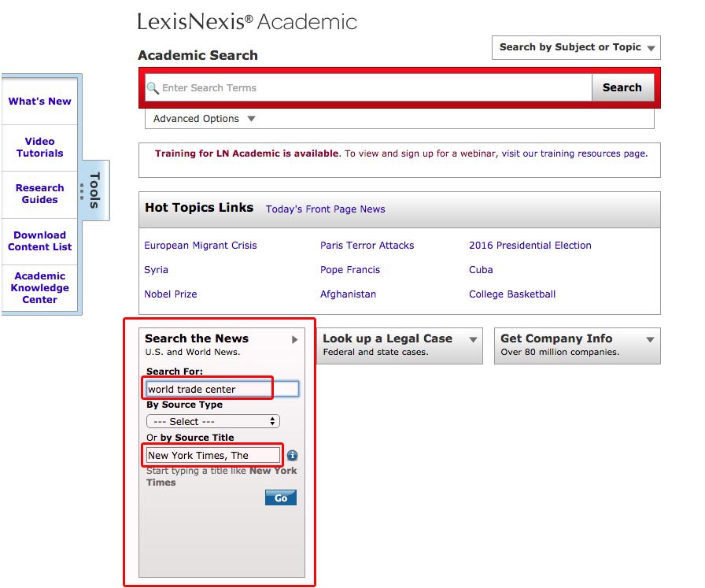705x588 pixels.
Task: Open the Afghanistan topic link
Action: coord(348,294)
